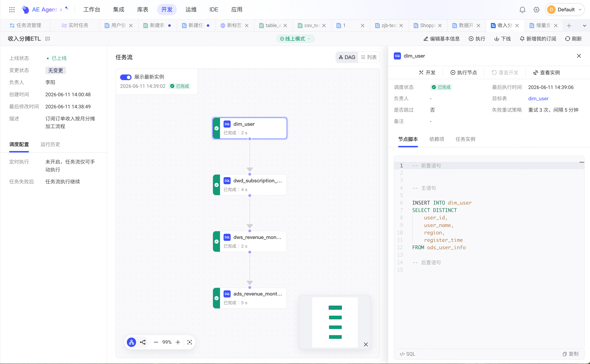Open the 线上模式 mode dropdown
Image resolution: width=590 pixels, height=364 pixels.
(295, 39)
